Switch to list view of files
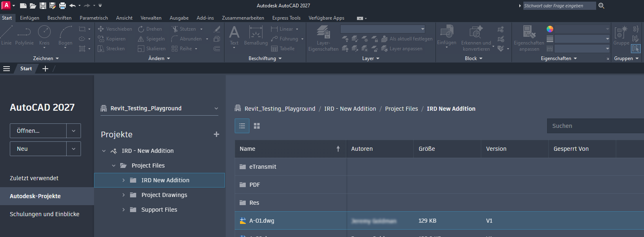Viewport: 644px width, 237px height. [x=242, y=126]
